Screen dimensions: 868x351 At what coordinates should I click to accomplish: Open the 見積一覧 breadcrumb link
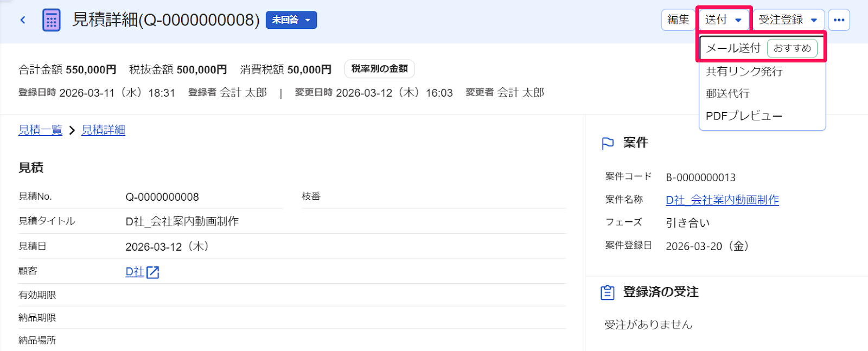coord(41,130)
